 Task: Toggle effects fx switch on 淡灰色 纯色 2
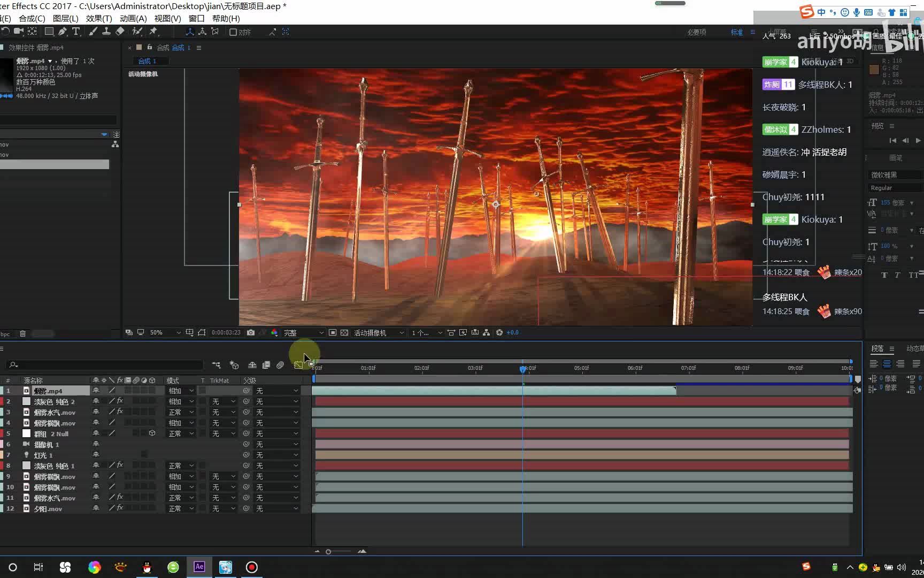120,401
